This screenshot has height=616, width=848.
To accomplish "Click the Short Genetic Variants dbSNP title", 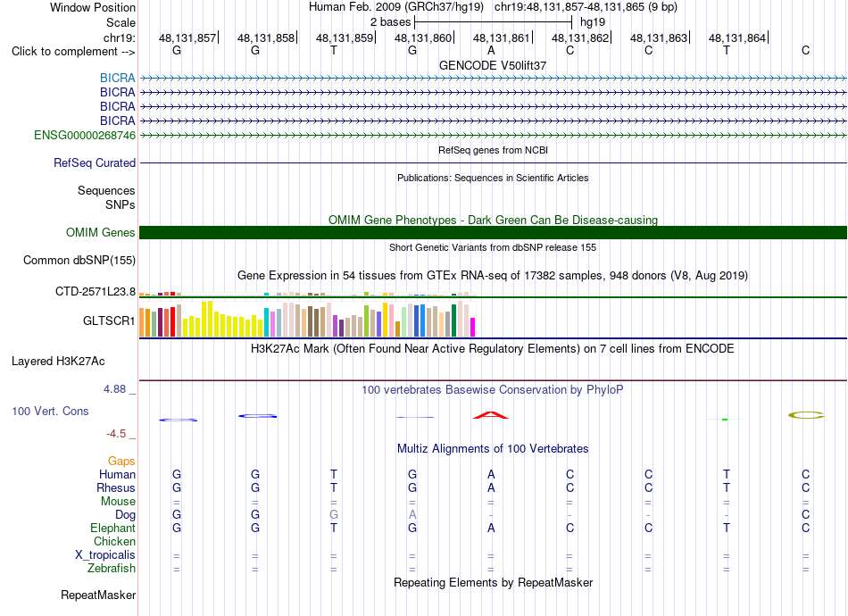I will [493, 247].
